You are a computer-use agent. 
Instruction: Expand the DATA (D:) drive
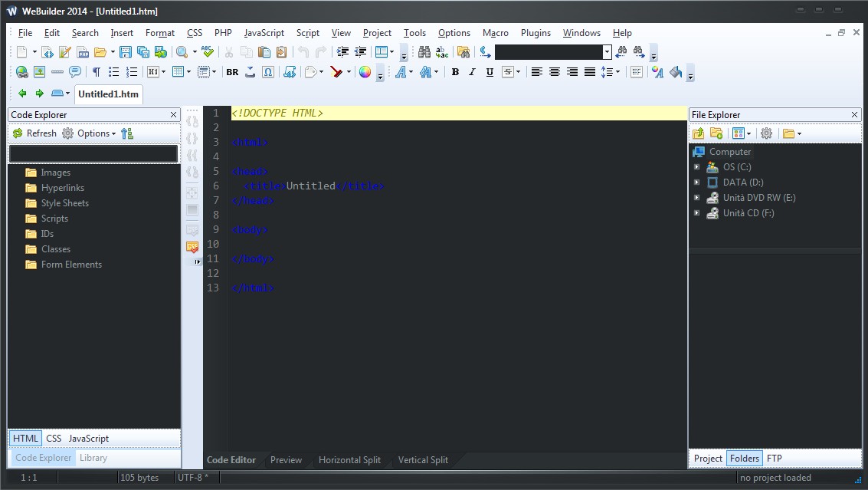click(696, 183)
